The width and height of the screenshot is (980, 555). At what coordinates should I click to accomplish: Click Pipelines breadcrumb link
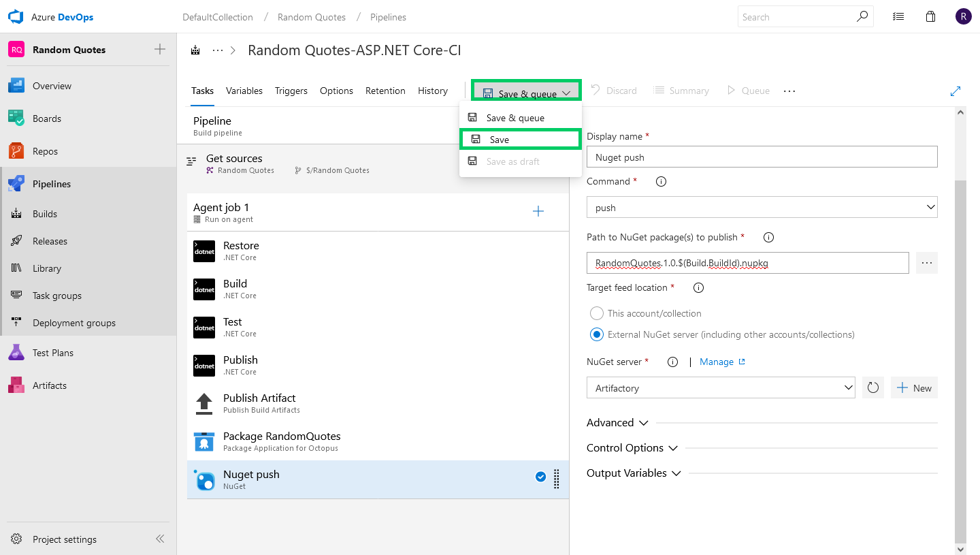pos(389,17)
